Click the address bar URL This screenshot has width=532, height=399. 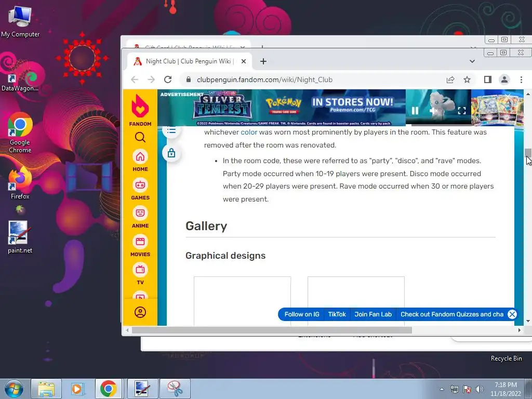264,79
